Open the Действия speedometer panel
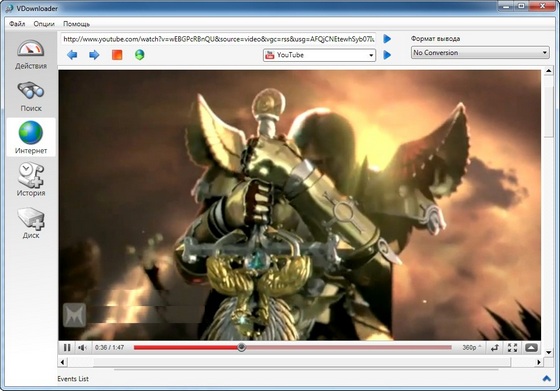This screenshot has width=560, height=391. click(x=31, y=54)
